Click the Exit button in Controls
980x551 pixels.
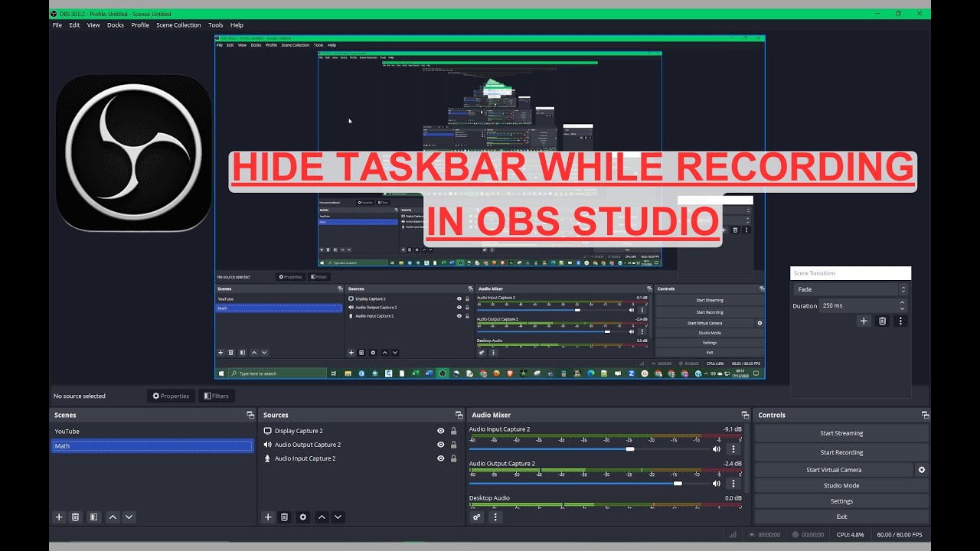(x=841, y=517)
